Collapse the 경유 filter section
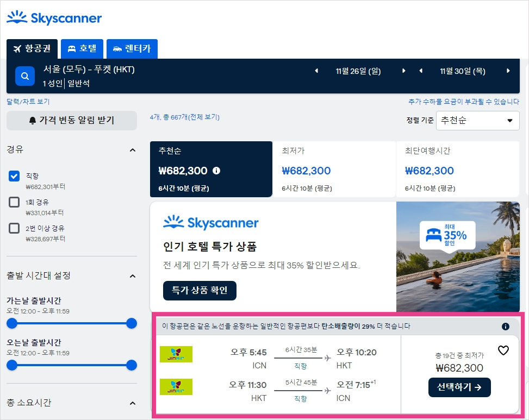This screenshot has height=420, width=529. (133, 150)
